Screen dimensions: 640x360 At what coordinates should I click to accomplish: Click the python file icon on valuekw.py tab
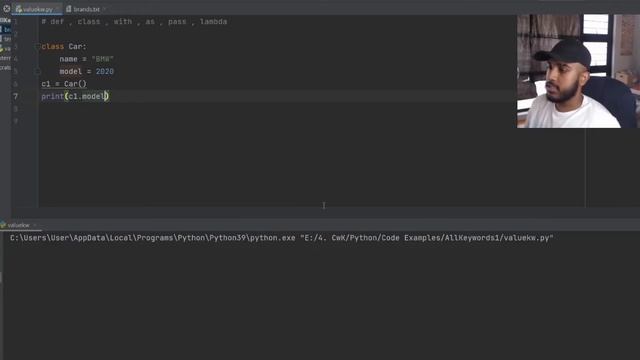coord(19,9)
